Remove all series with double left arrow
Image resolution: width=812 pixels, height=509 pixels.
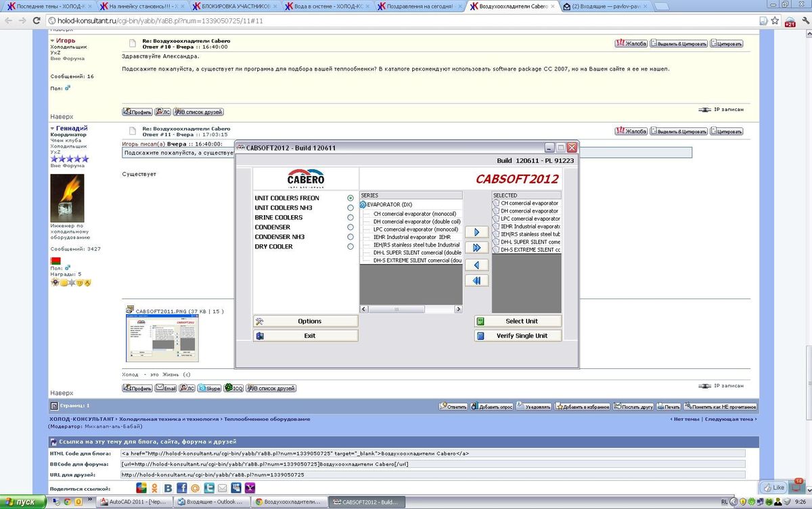(477, 280)
